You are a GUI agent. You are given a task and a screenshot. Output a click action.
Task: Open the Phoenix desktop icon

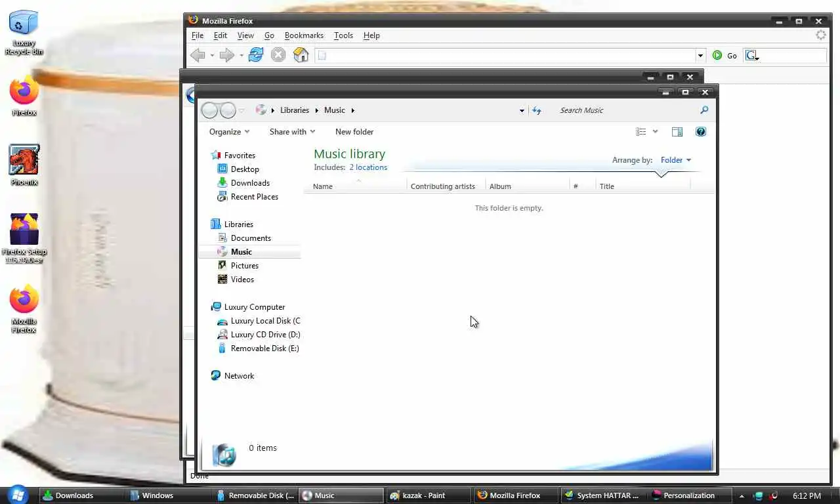(24, 165)
